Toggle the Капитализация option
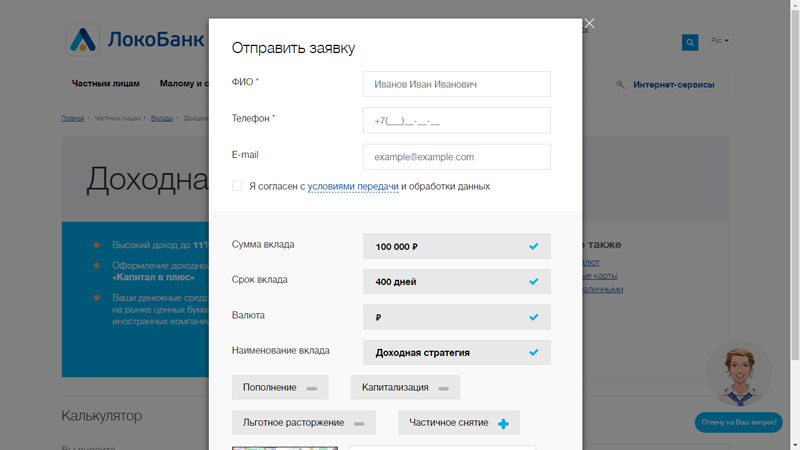The height and width of the screenshot is (450, 800). (x=405, y=387)
